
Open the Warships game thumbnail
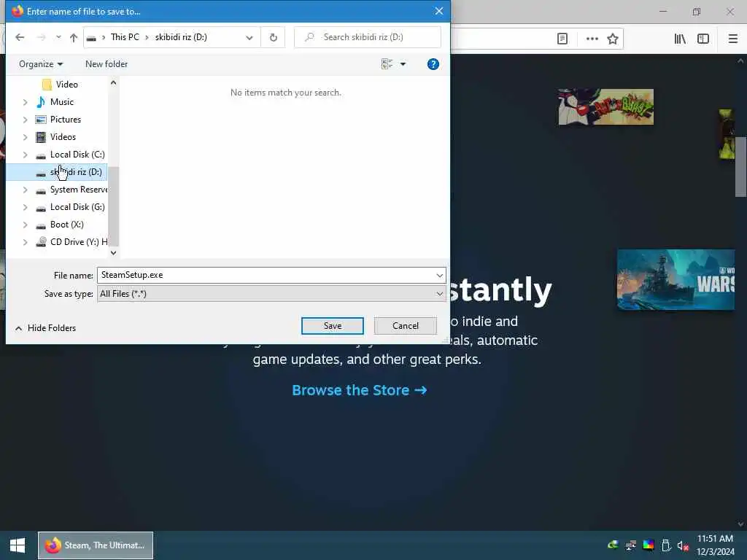pyautogui.click(x=676, y=280)
